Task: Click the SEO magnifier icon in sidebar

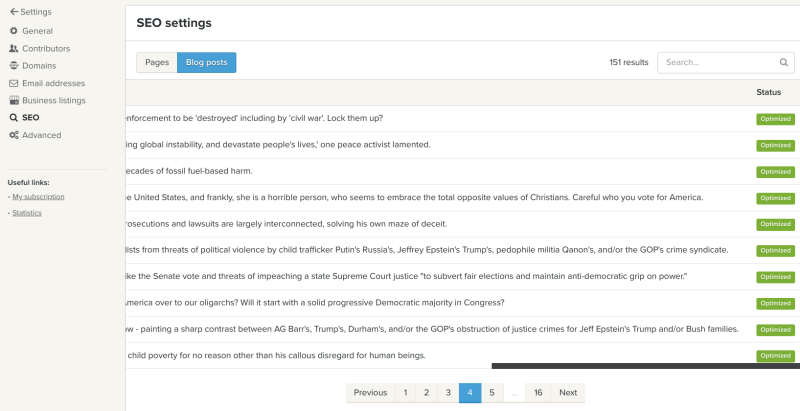Action: (x=13, y=118)
